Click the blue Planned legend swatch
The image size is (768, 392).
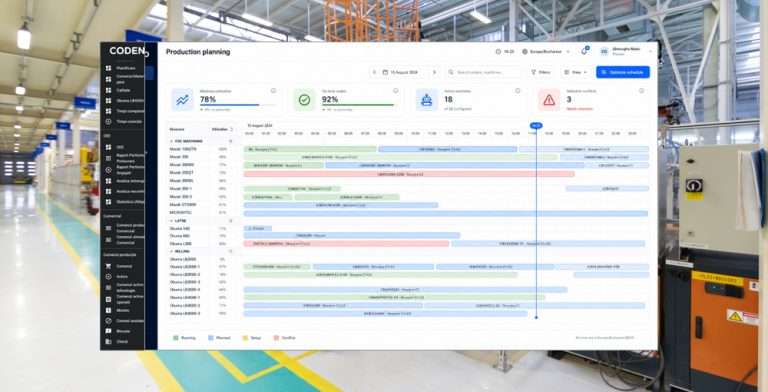tap(211, 338)
